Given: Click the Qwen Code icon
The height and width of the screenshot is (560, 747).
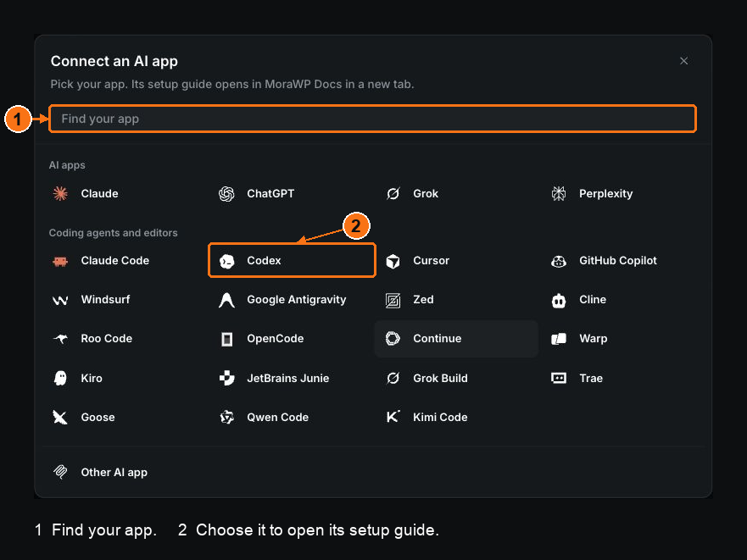Looking at the screenshot, I should 226,417.
